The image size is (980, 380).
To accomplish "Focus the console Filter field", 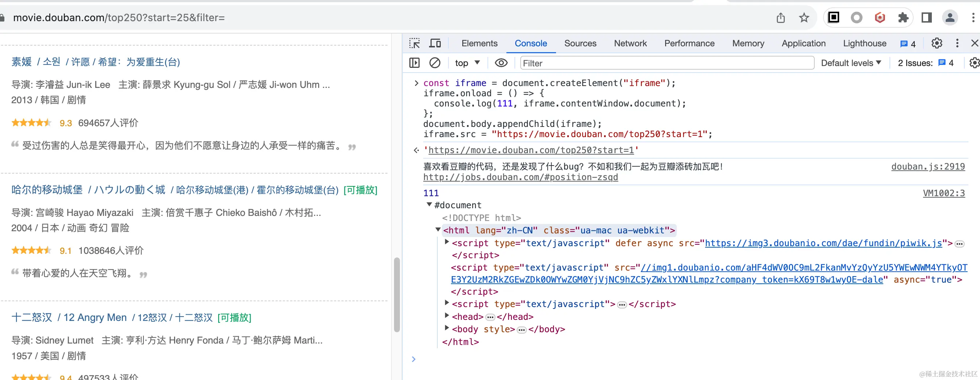I will tap(667, 63).
